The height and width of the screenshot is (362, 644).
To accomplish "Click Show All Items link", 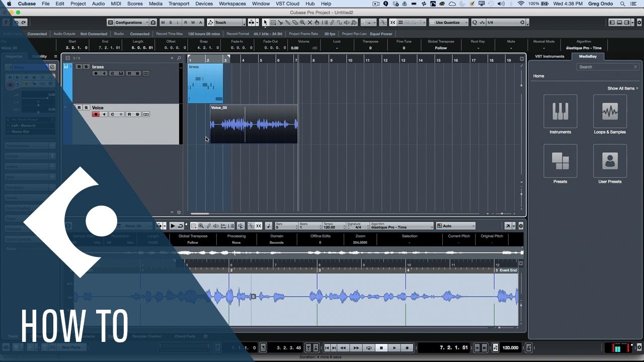I will point(622,88).
